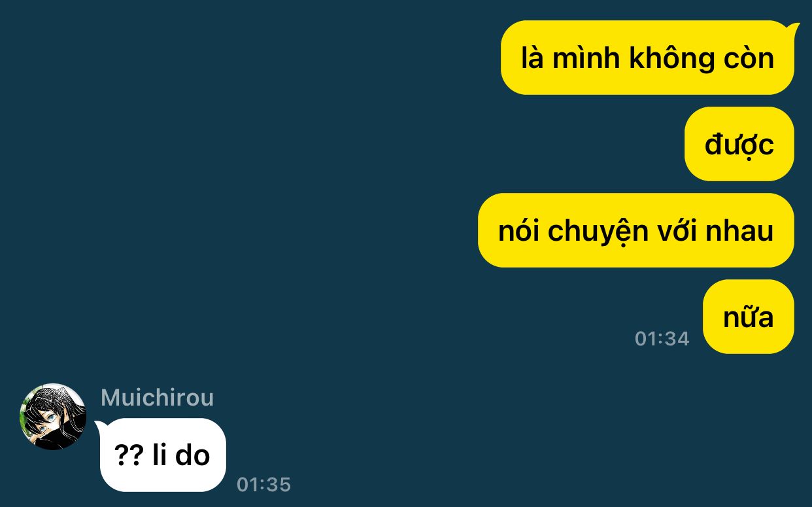Select the 'được' message bubble
The image size is (812, 507).
pyautogui.click(x=739, y=144)
